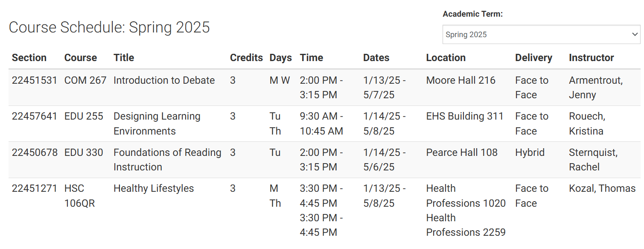Select Designing Learning Environments course title
Viewport: 644px width, 249px height.
click(x=157, y=123)
